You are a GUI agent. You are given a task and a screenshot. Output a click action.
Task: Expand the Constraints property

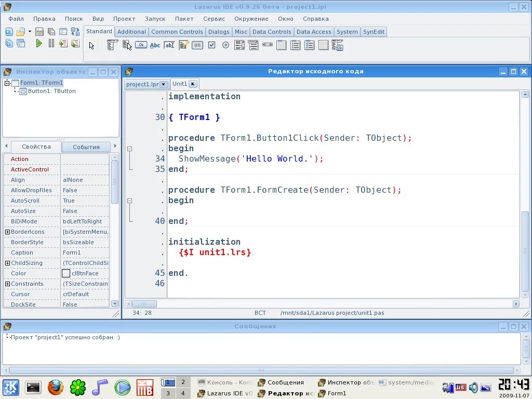pyautogui.click(x=7, y=284)
